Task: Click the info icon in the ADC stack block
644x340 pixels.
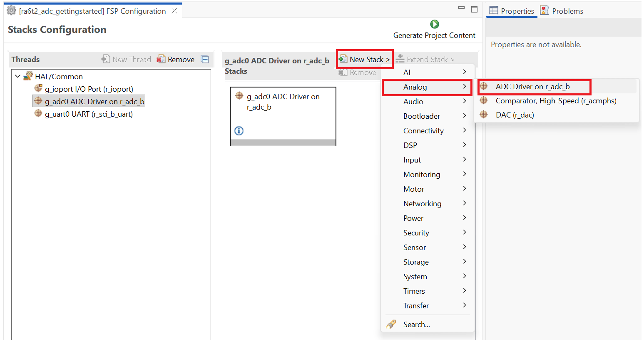Action: click(239, 131)
